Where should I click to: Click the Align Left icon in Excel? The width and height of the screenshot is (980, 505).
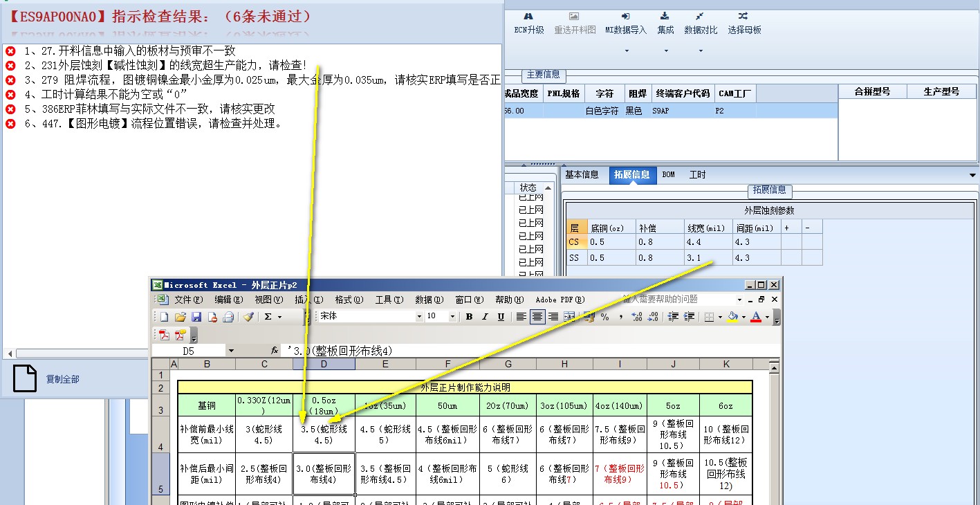click(521, 317)
